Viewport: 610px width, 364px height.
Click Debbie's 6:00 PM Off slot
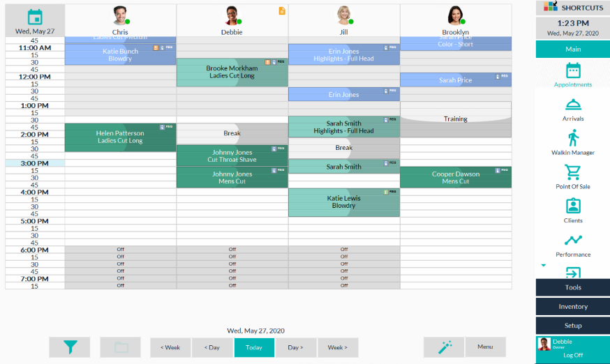[x=232, y=249]
